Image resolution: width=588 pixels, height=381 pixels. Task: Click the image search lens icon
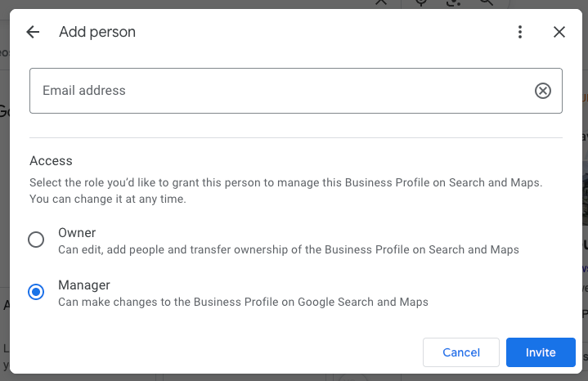[454, 2]
